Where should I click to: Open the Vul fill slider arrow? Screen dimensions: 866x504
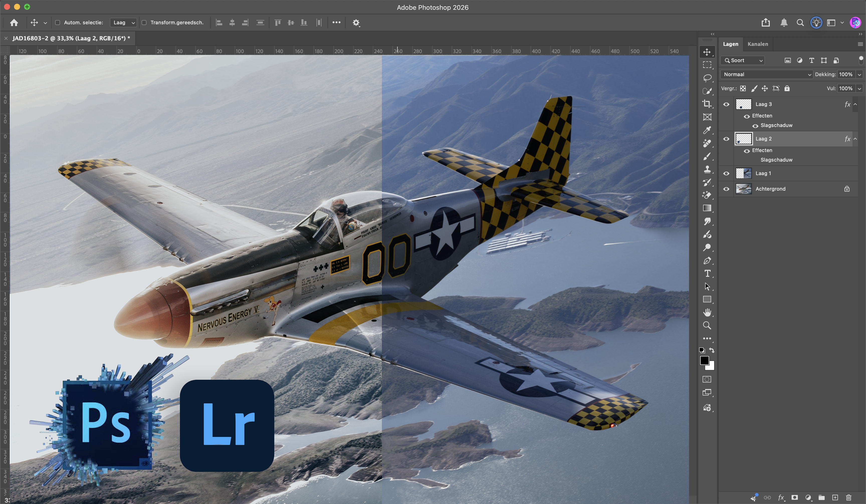pyautogui.click(x=859, y=89)
